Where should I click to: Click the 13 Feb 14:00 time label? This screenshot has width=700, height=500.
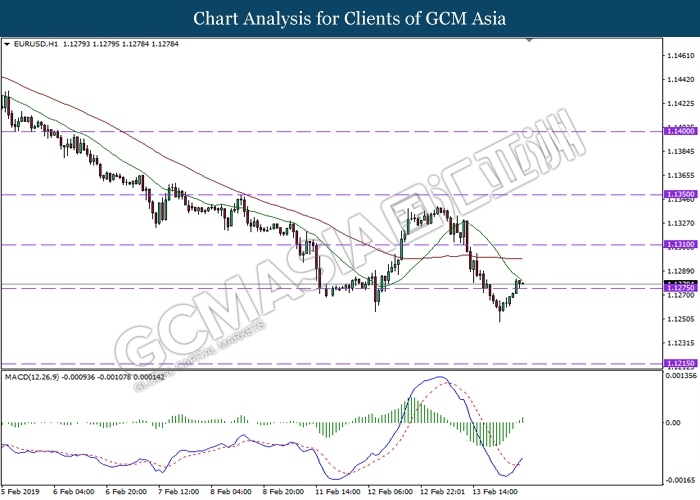click(496, 492)
